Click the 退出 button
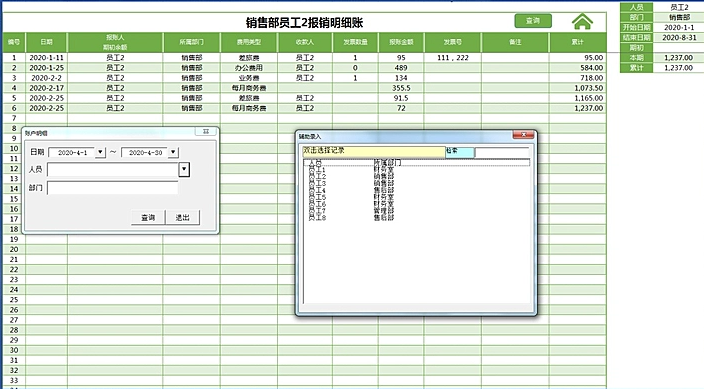This screenshot has height=389, width=704. pyautogui.click(x=182, y=217)
